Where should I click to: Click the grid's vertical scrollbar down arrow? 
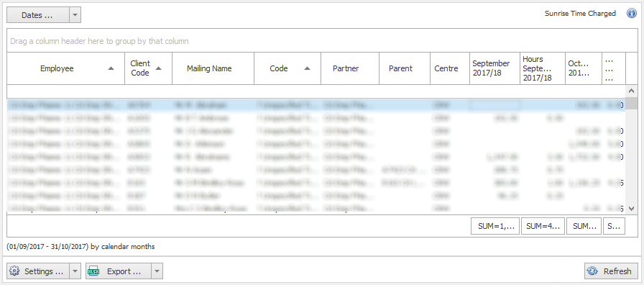click(631, 209)
